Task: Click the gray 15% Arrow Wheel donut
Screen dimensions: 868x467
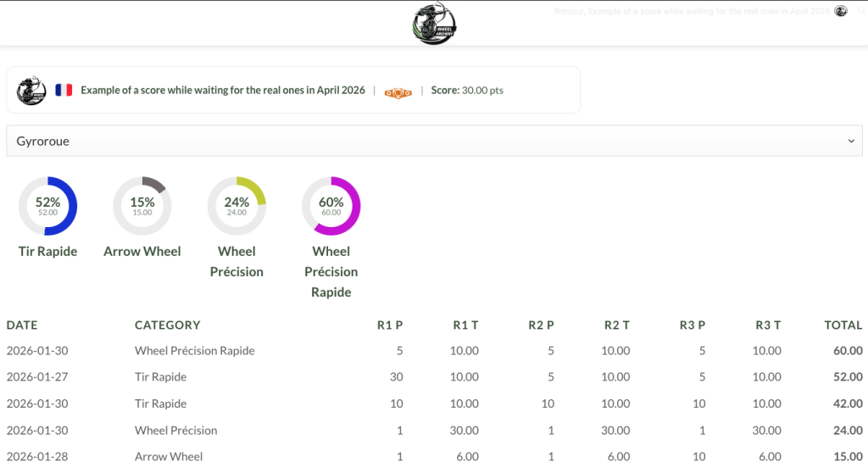Action: [142, 206]
